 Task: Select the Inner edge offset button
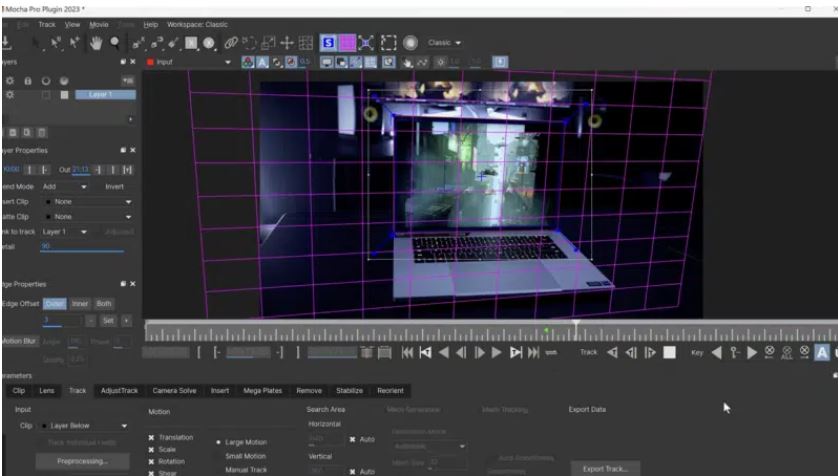(80, 303)
